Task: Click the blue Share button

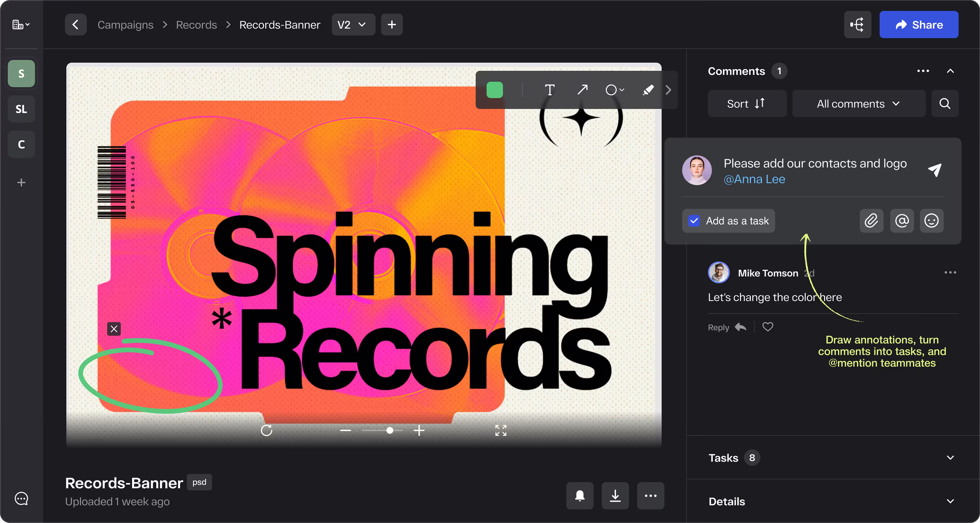Action: click(x=918, y=25)
